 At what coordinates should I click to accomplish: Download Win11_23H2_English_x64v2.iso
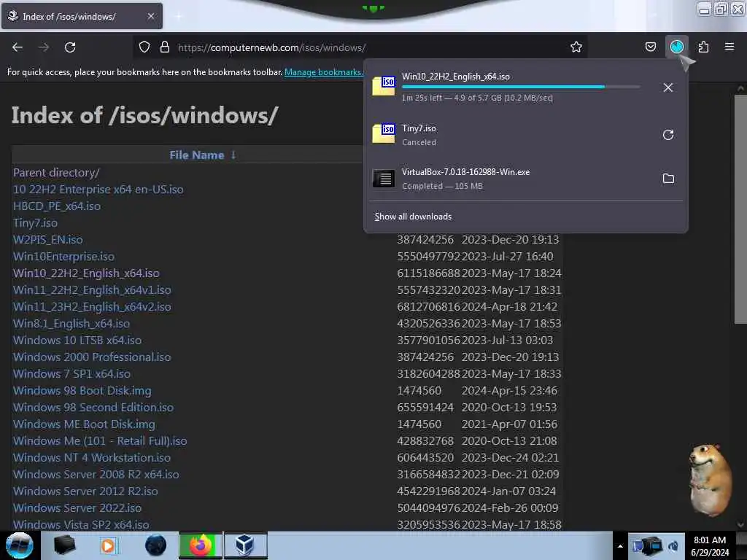[92, 306]
